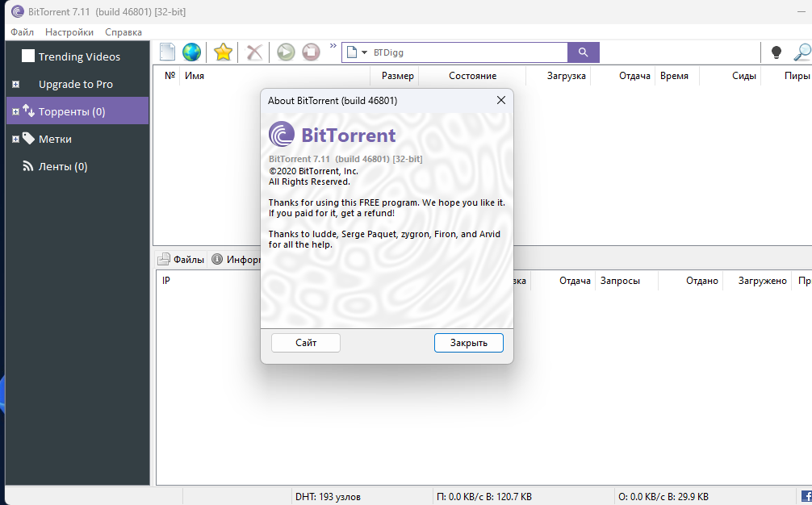Select Upgrade to Pro in sidebar
This screenshot has height=505, width=812.
[x=76, y=84]
